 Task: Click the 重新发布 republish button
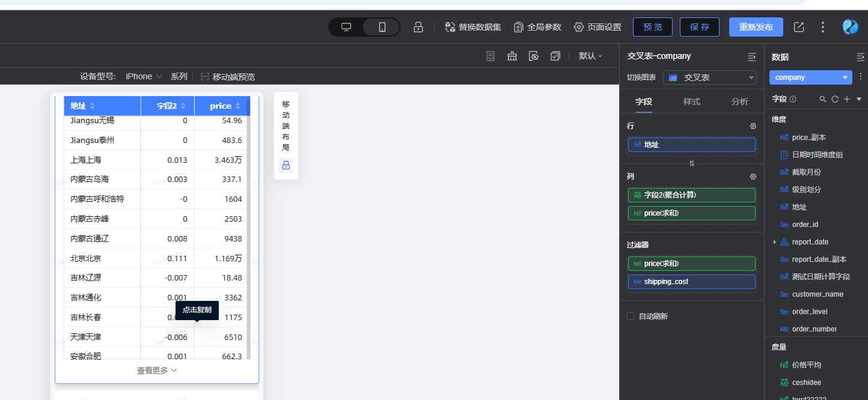click(756, 27)
